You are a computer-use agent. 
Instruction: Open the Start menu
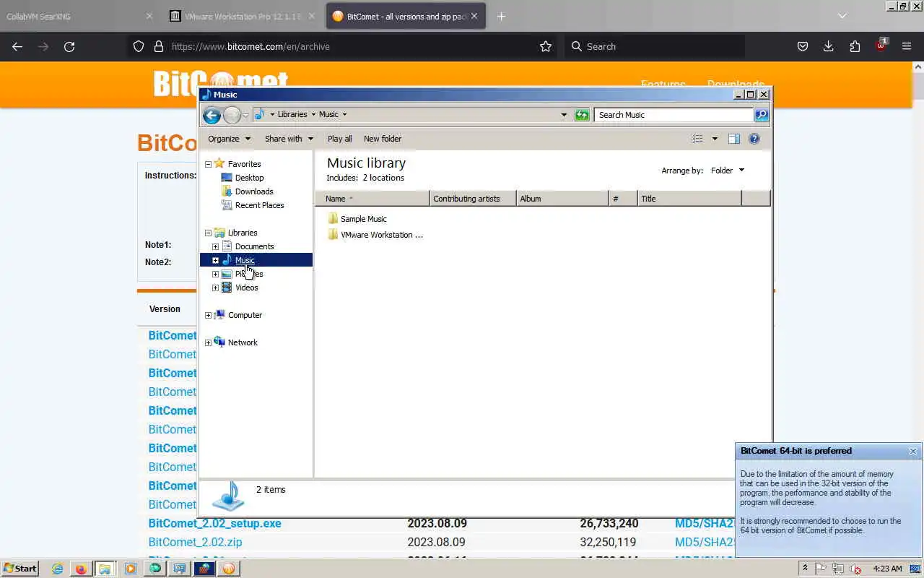[x=19, y=569]
